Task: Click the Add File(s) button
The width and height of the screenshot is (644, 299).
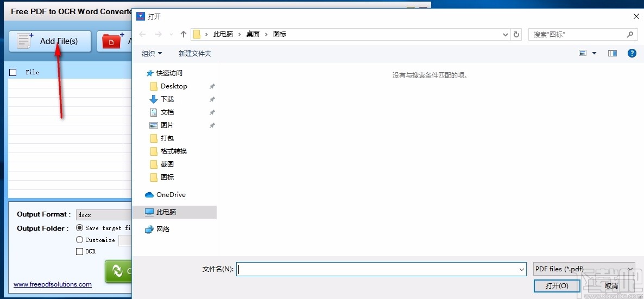Action: point(50,41)
